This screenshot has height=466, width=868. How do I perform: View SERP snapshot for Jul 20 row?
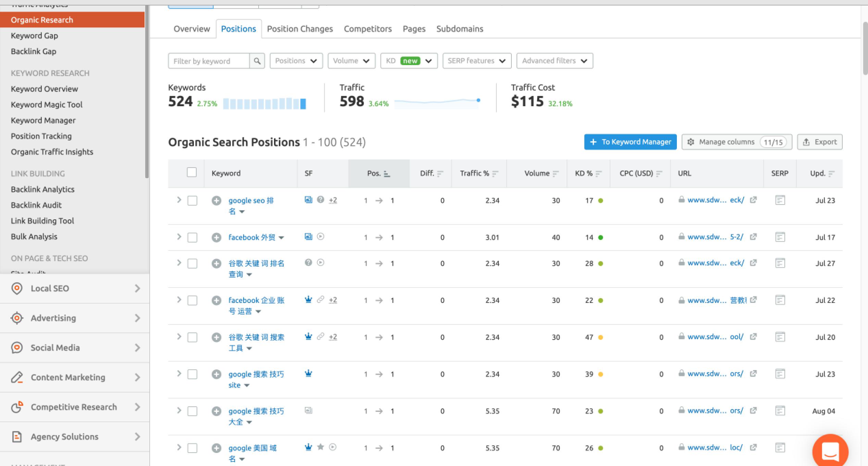[780, 337]
